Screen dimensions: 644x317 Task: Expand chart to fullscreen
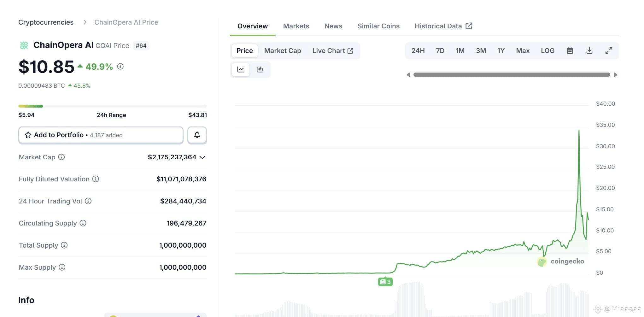[609, 51]
